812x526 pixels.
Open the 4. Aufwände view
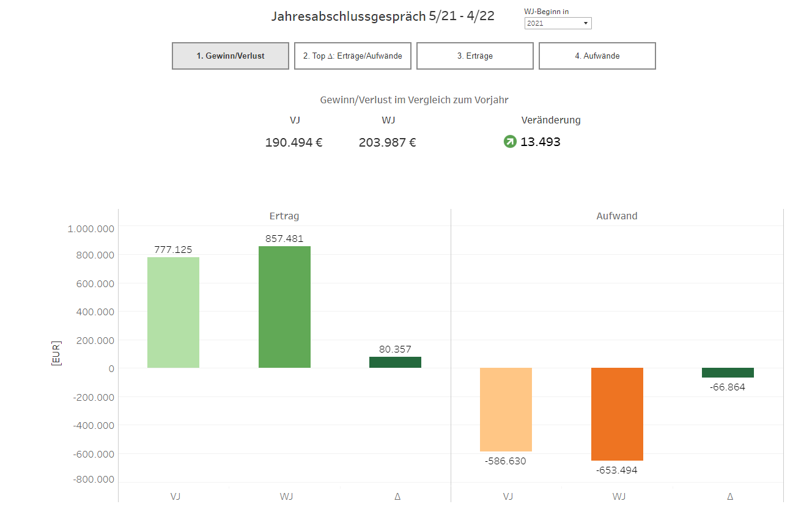click(597, 56)
